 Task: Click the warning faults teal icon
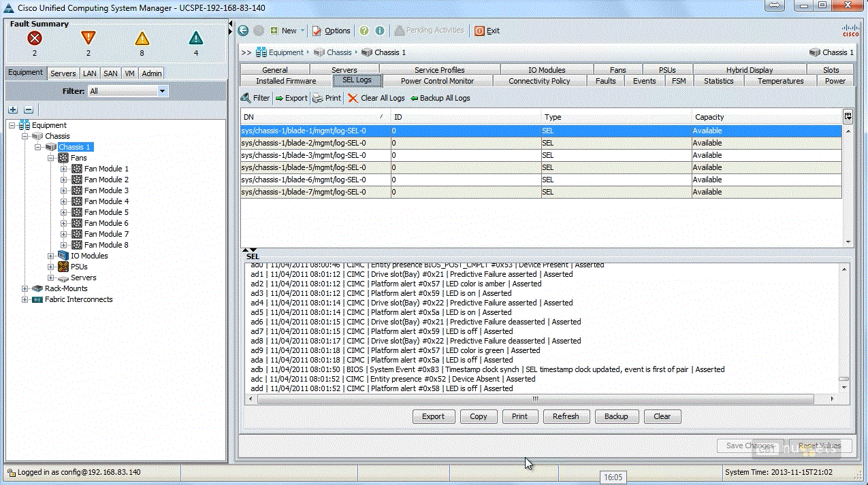click(196, 38)
